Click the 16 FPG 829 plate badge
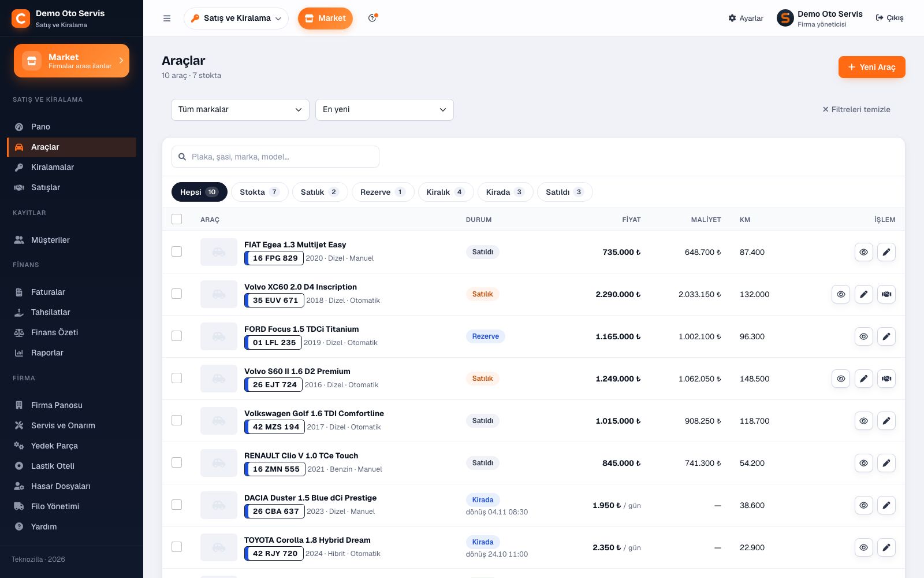This screenshot has height=578, width=924. [274, 258]
